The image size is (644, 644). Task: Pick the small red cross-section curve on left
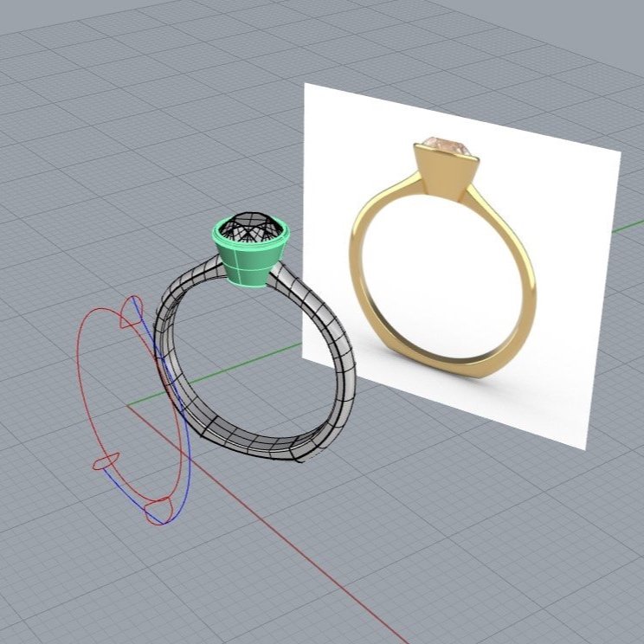pos(106,462)
